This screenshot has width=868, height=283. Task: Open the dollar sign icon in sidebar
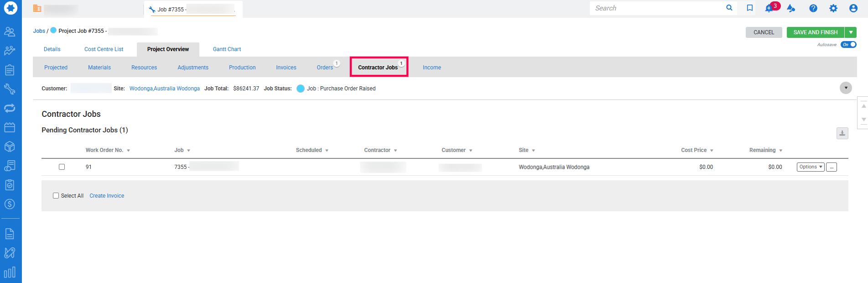[10, 204]
